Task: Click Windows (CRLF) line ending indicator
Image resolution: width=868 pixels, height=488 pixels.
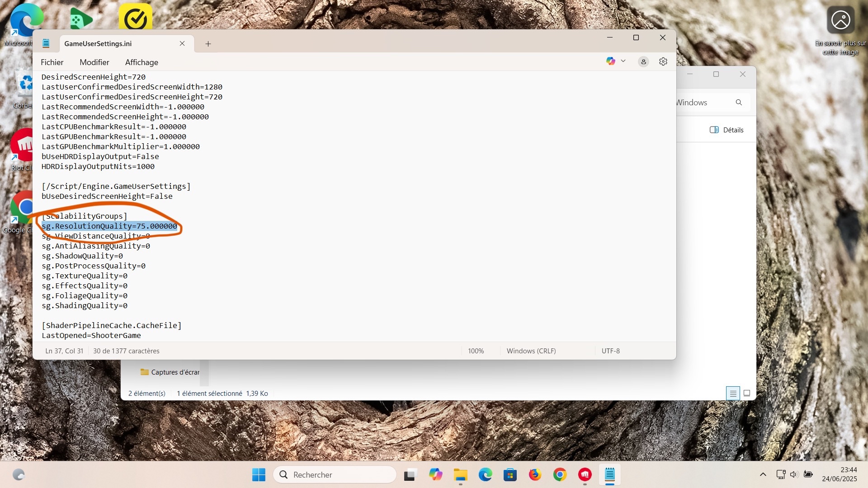Action: pos(531,351)
